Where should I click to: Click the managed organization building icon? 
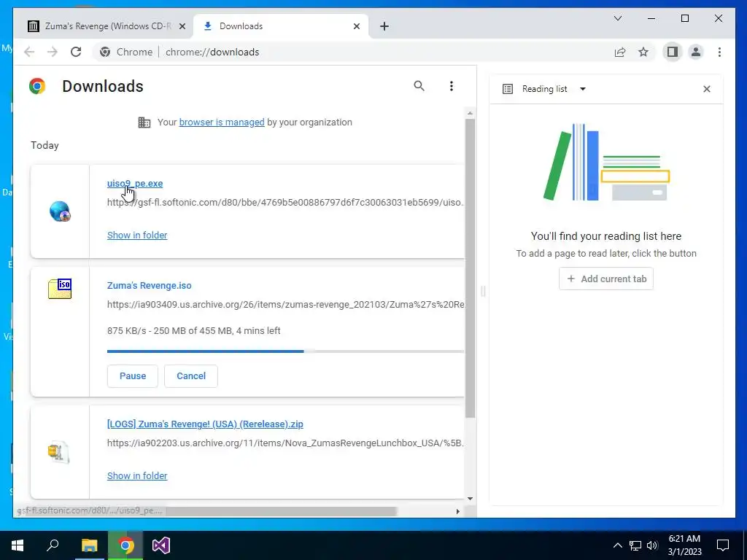tap(144, 122)
